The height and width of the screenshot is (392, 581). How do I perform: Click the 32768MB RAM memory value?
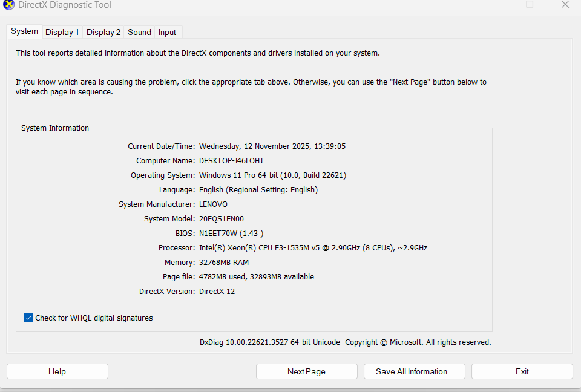[x=223, y=263]
